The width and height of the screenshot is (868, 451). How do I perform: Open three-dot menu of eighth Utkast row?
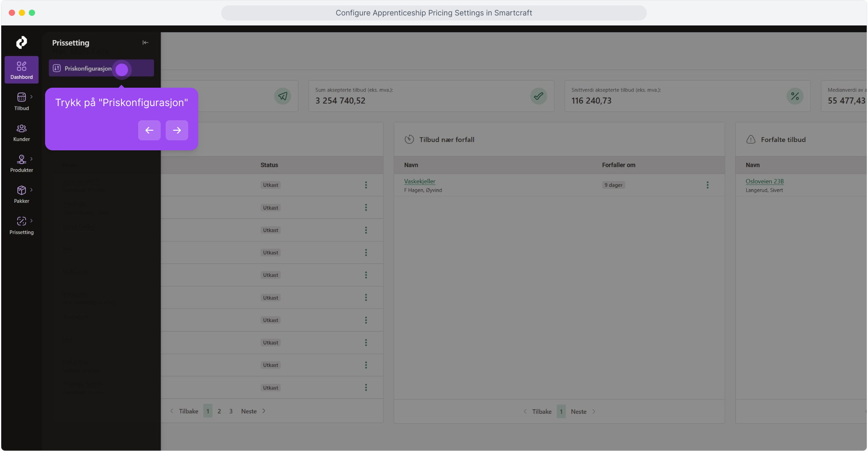tap(366, 343)
